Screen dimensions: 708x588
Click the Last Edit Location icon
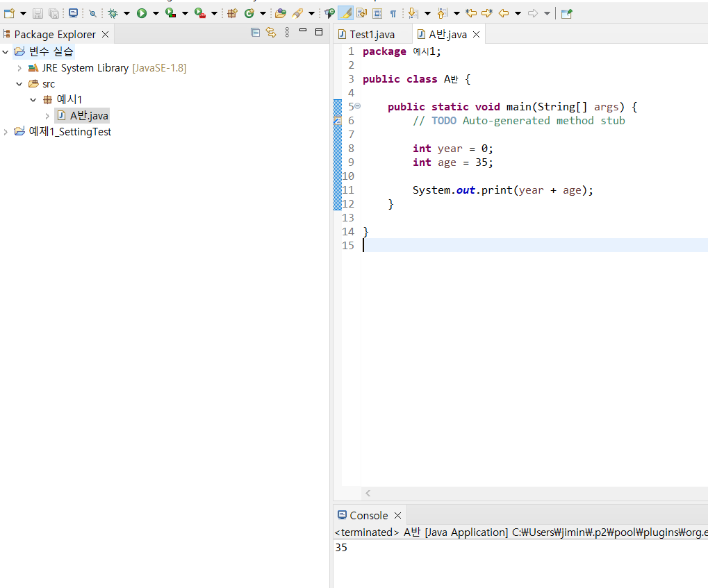pos(471,14)
